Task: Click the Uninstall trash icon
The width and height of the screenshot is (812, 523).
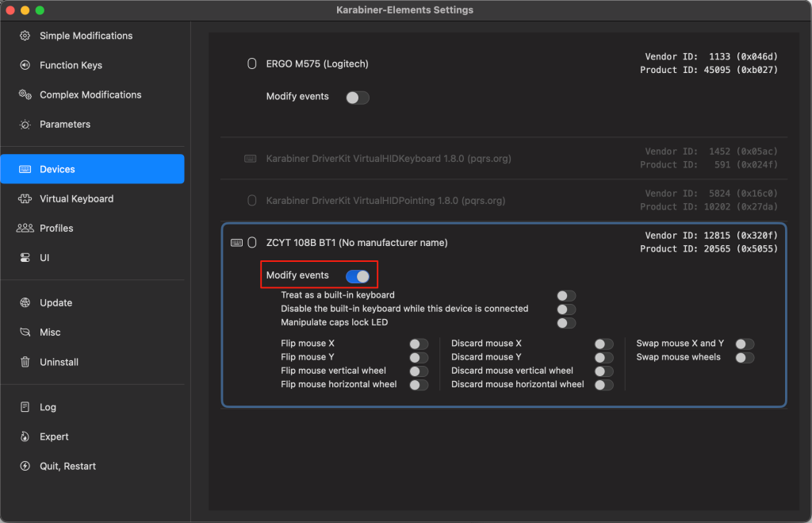Action: click(25, 363)
